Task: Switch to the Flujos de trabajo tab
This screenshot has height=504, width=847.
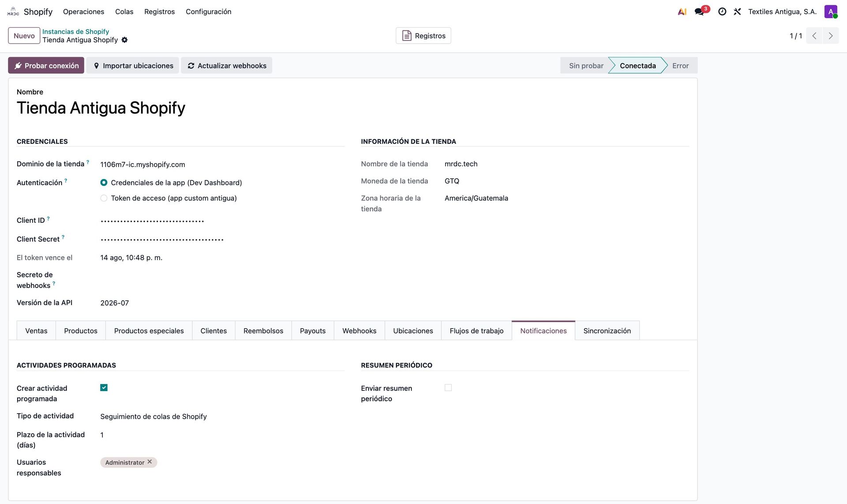Action: pos(476,331)
